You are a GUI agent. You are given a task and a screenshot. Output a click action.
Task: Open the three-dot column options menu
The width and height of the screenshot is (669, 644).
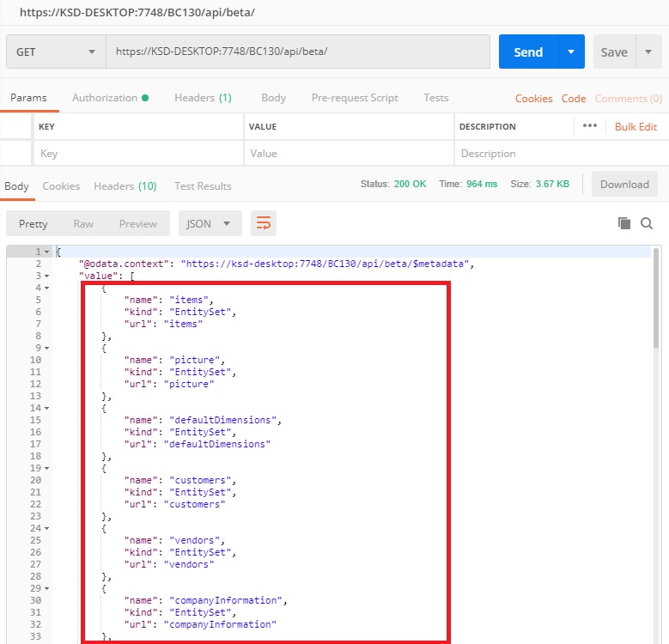click(x=589, y=126)
